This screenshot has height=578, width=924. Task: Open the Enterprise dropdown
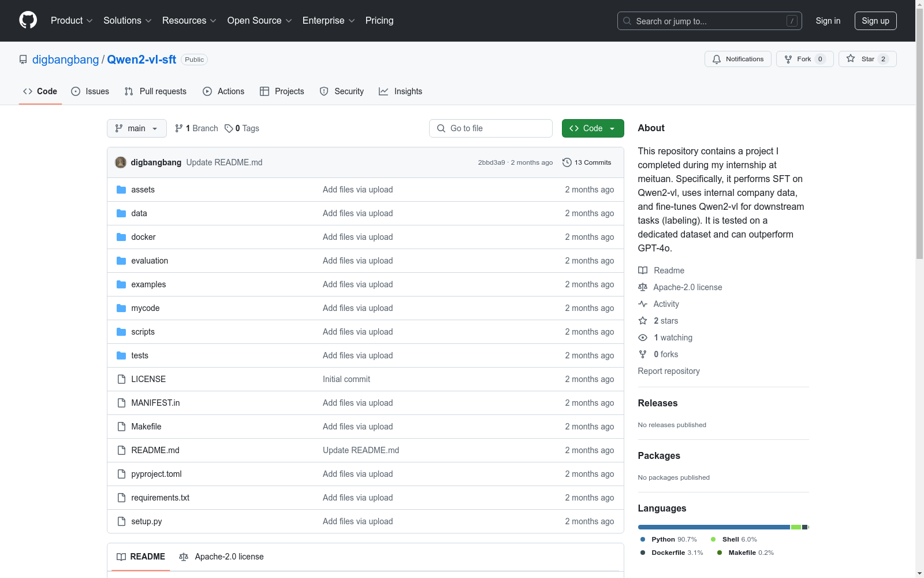tap(329, 20)
